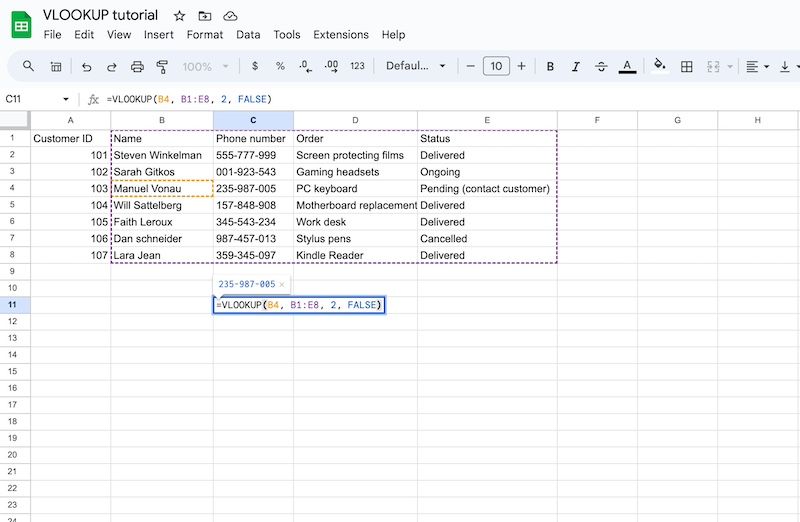Decrease decimal places

(306, 66)
